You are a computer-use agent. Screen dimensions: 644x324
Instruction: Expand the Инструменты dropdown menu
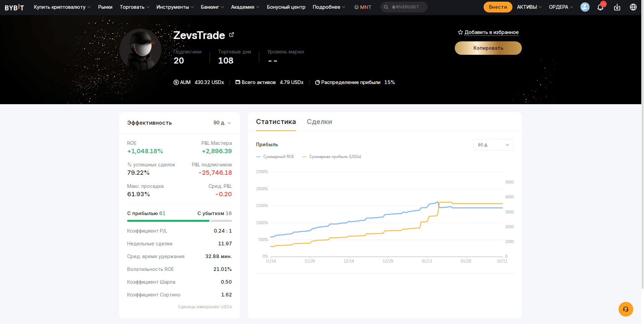(x=175, y=7)
